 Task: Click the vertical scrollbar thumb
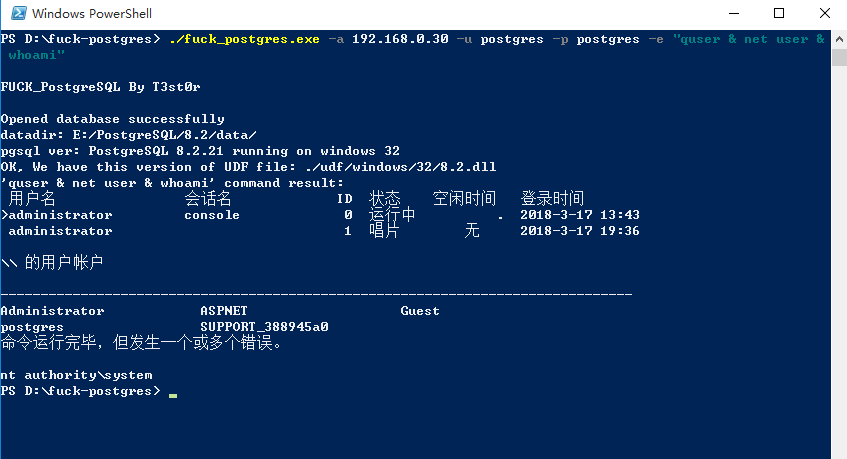click(x=839, y=57)
